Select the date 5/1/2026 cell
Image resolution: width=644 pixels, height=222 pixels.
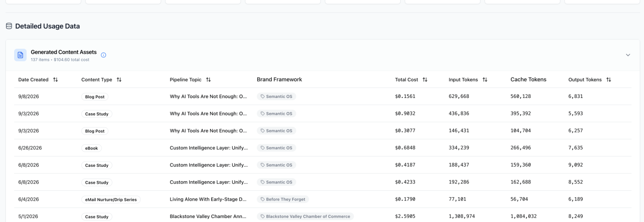(28, 217)
